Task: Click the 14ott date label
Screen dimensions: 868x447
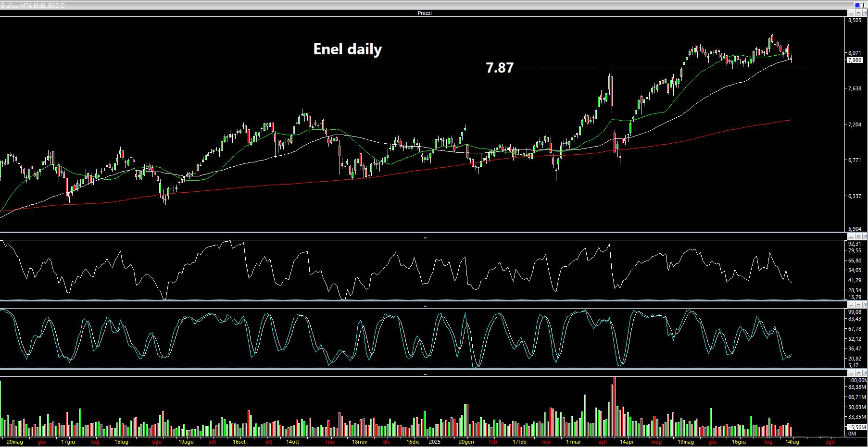Action: click(x=292, y=442)
